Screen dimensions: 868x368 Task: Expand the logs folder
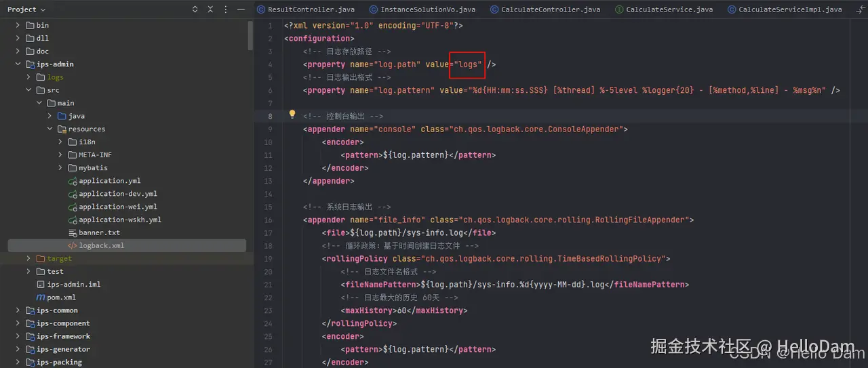pos(28,77)
